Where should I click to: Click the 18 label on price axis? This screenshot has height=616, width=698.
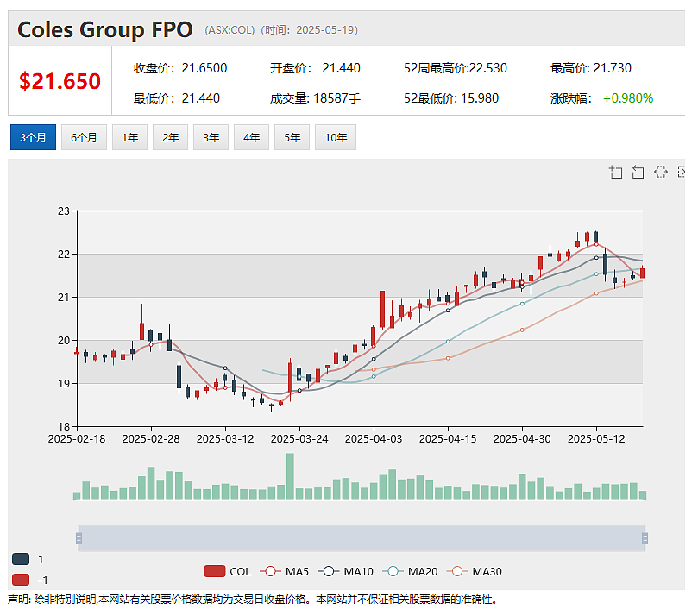tap(64, 427)
